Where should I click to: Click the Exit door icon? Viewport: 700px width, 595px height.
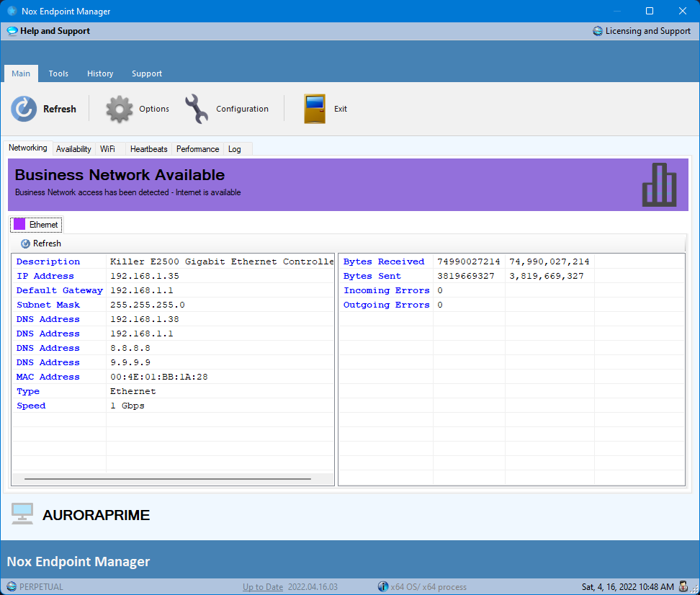(x=315, y=109)
